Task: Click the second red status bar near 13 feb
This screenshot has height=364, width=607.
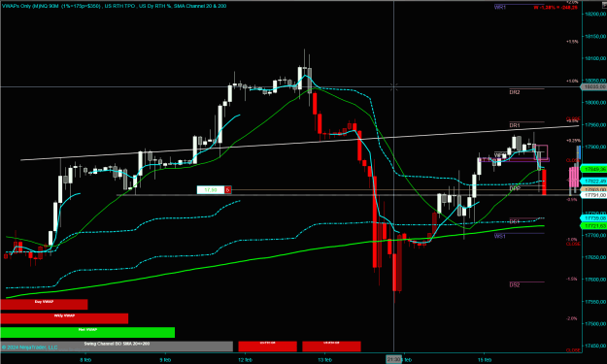Action: (x=331, y=347)
